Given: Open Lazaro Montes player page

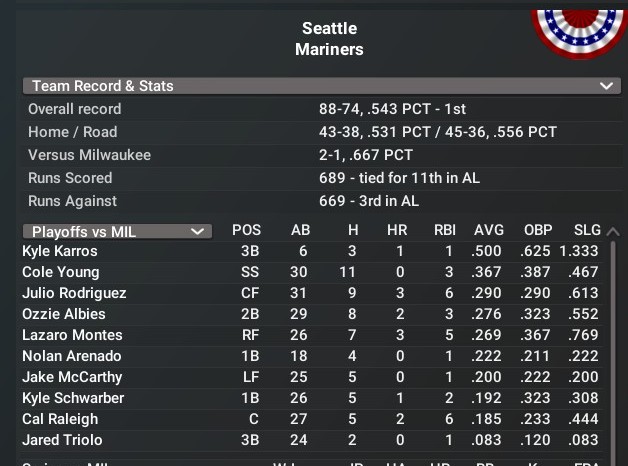Looking at the screenshot, I should point(72,335).
